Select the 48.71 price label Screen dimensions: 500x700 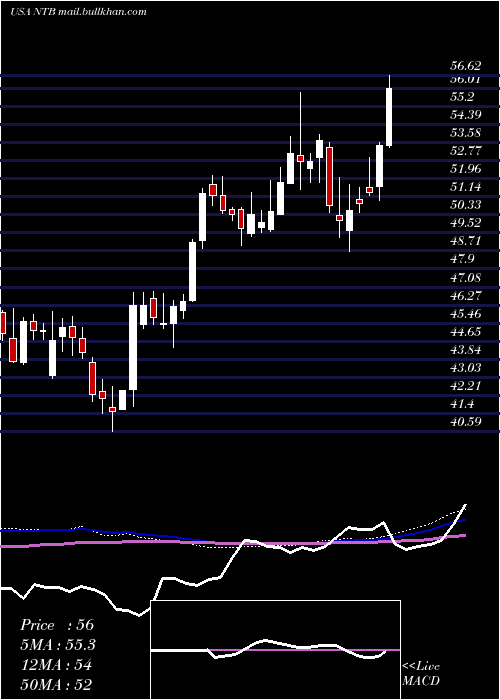(x=465, y=241)
